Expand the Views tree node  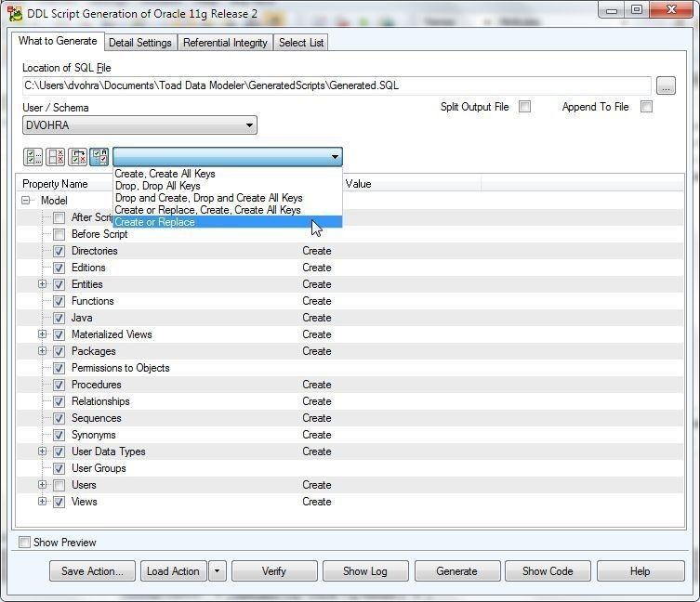click(x=42, y=502)
